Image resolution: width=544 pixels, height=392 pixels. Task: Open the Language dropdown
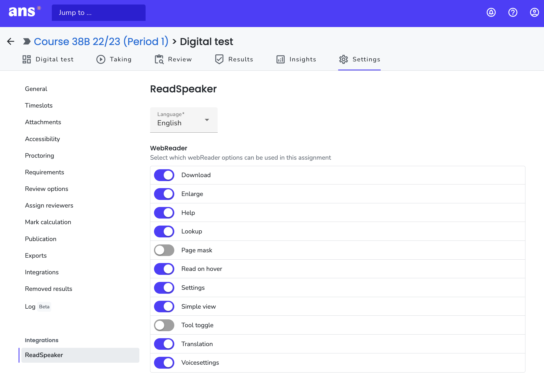coord(184,120)
